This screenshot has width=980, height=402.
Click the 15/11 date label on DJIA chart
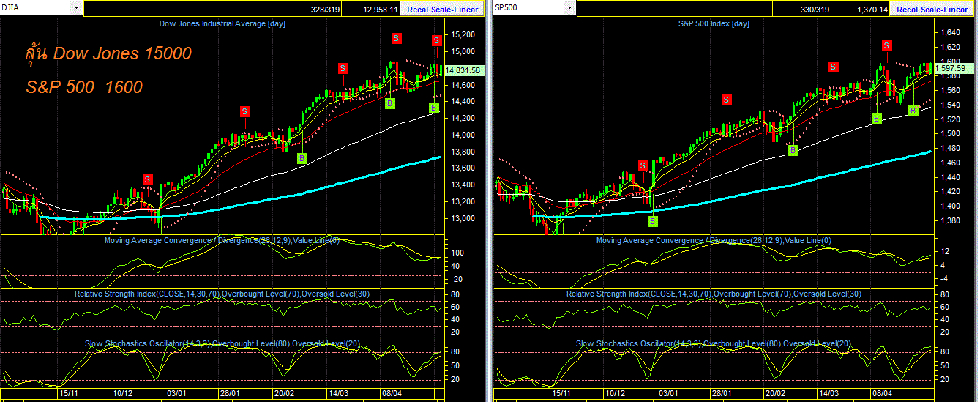70,393
